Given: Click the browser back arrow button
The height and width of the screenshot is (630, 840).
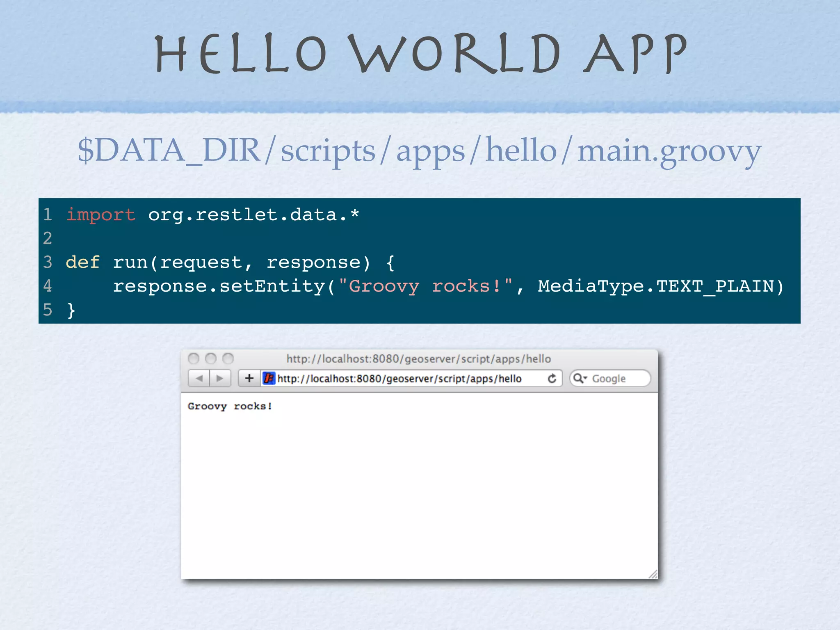Looking at the screenshot, I should coord(199,378).
